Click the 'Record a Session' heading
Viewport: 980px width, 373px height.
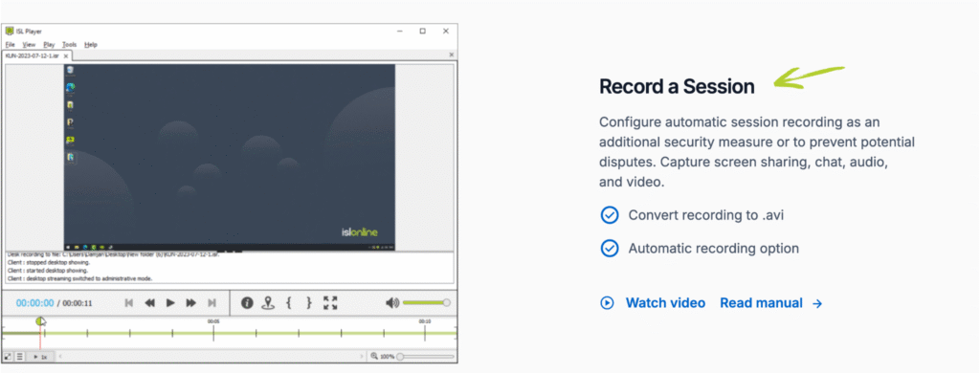[677, 86]
